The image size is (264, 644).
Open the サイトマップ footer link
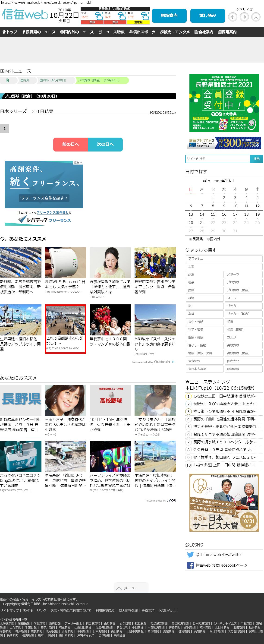[9, 610]
